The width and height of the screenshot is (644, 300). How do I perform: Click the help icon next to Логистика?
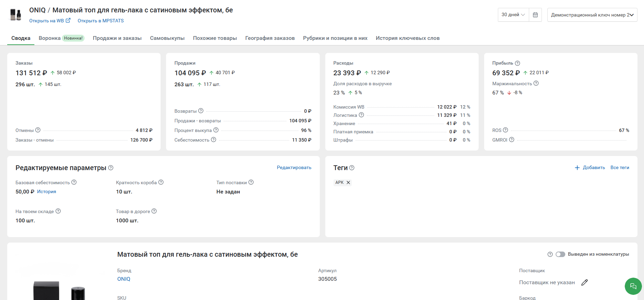(361, 115)
